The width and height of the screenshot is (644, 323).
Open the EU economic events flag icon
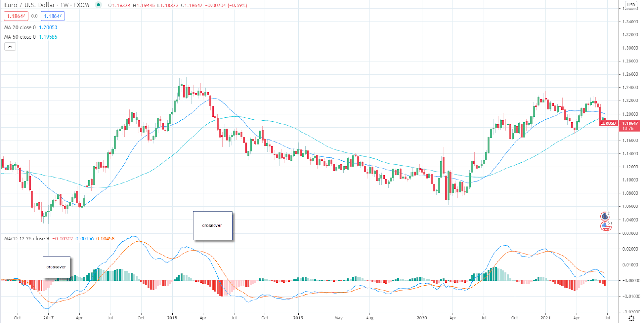click(605, 217)
